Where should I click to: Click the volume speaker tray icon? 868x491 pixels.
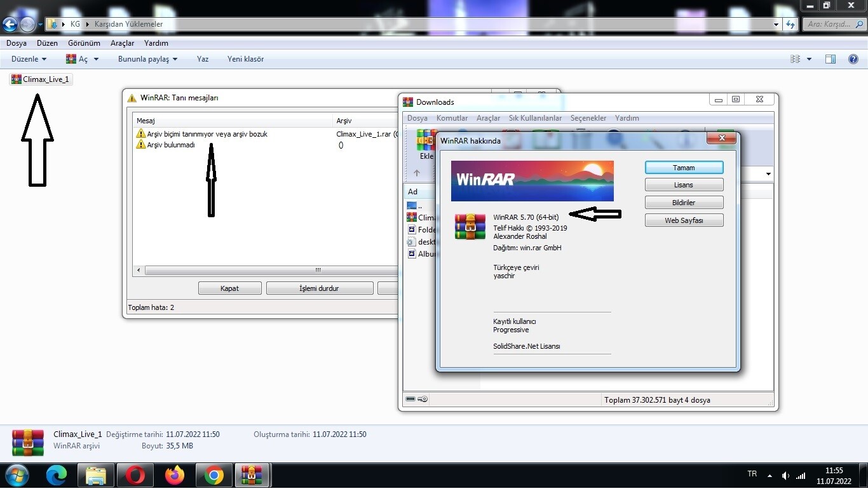pos(785,475)
